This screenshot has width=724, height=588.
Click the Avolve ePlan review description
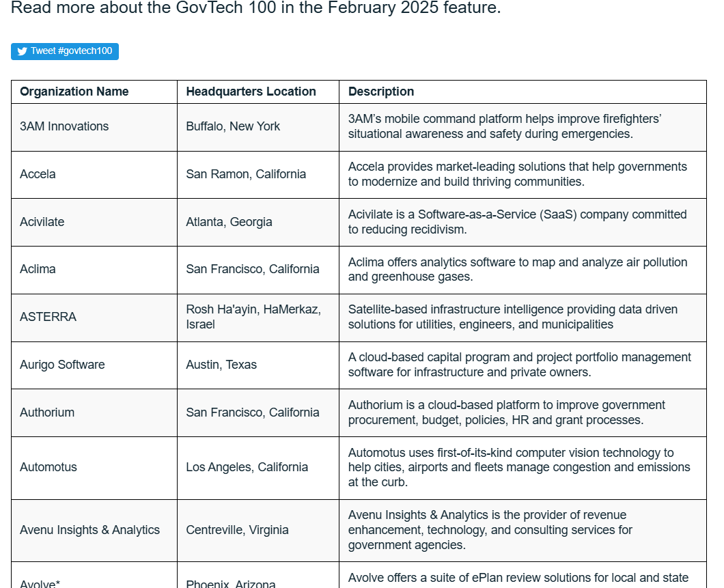[x=523, y=576]
